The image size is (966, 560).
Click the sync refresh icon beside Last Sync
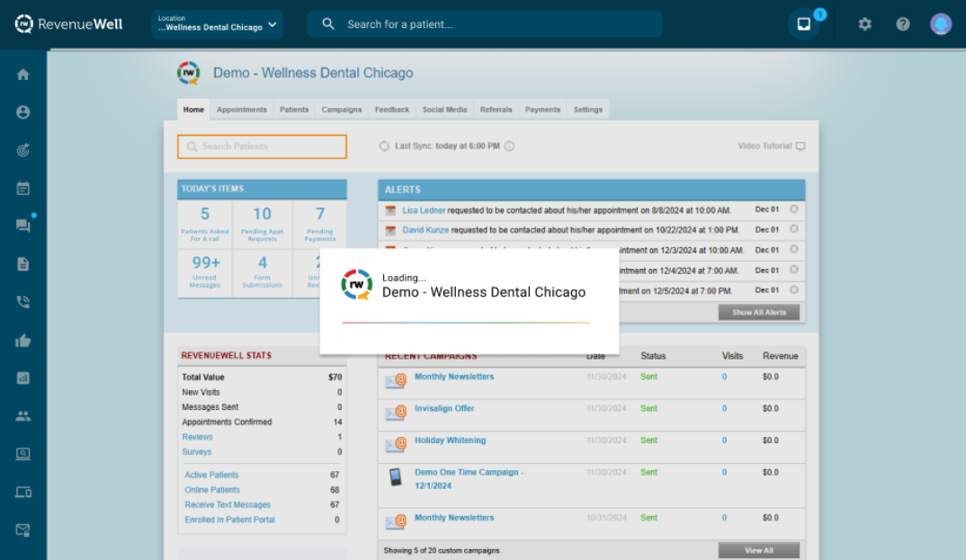tap(384, 146)
